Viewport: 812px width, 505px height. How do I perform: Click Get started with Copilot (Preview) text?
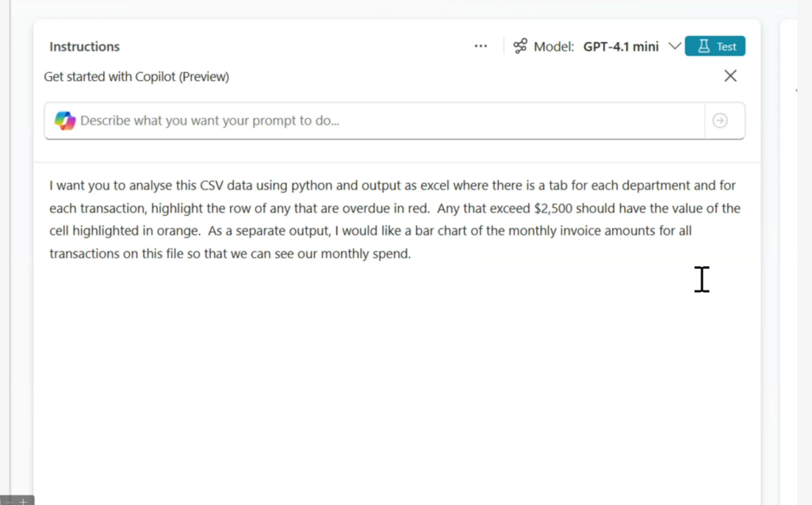136,77
